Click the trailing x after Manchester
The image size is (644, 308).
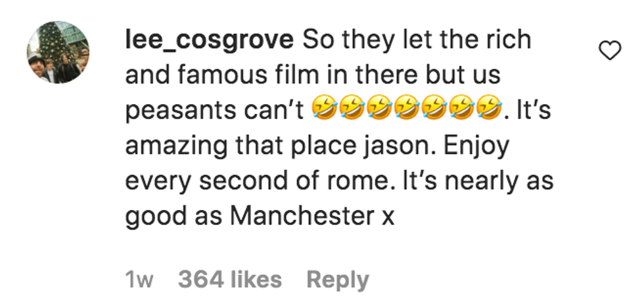click(x=388, y=218)
